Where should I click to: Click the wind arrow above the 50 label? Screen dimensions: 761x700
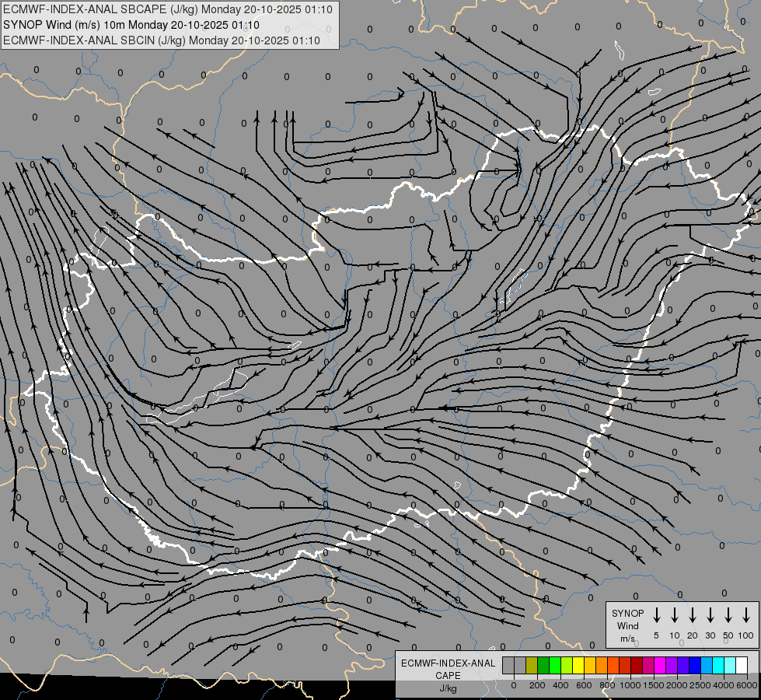(728, 615)
